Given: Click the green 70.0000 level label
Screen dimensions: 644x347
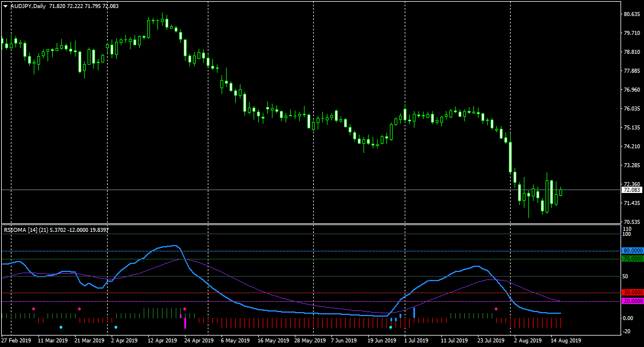Looking at the screenshot, I should pyautogui.click(x=633, y=259).
